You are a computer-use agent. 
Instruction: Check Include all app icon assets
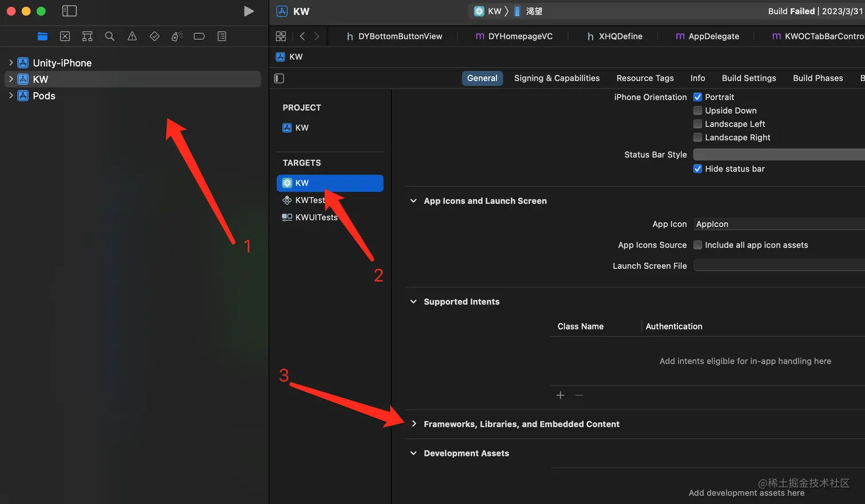[697, 245]
